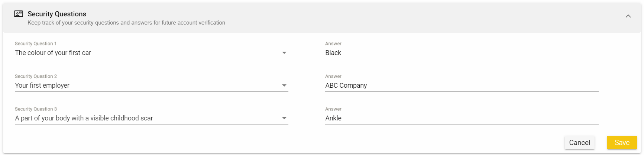Screen dimensions: 644x155
Task: Click the 'Security Question 2' label
Action: [x=36, y=76]
